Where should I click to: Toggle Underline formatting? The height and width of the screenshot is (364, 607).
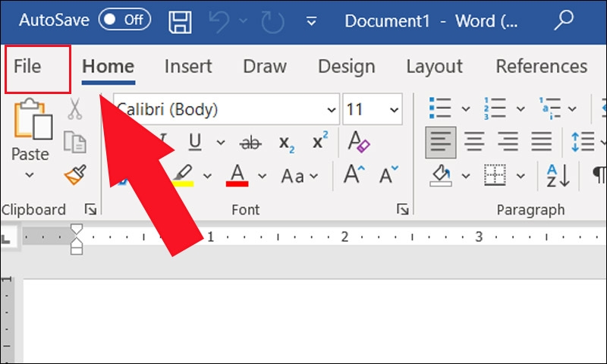click(195, 142)
